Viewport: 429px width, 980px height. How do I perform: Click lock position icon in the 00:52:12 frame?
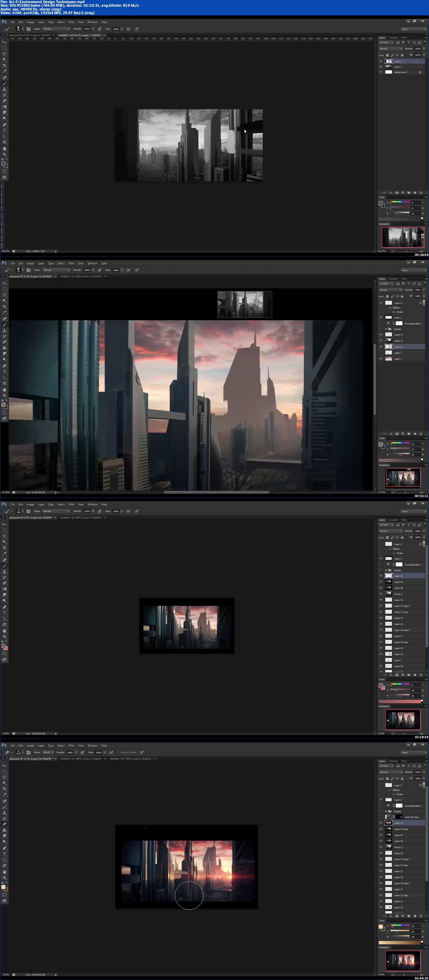point(397,296)
